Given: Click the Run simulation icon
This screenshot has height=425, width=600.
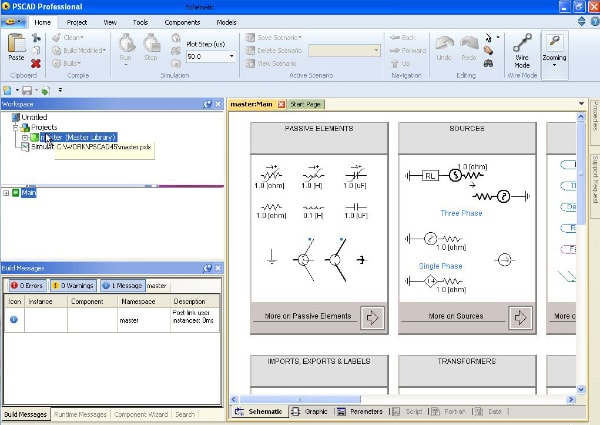Looking at the screenshot, I should point(126,43).
